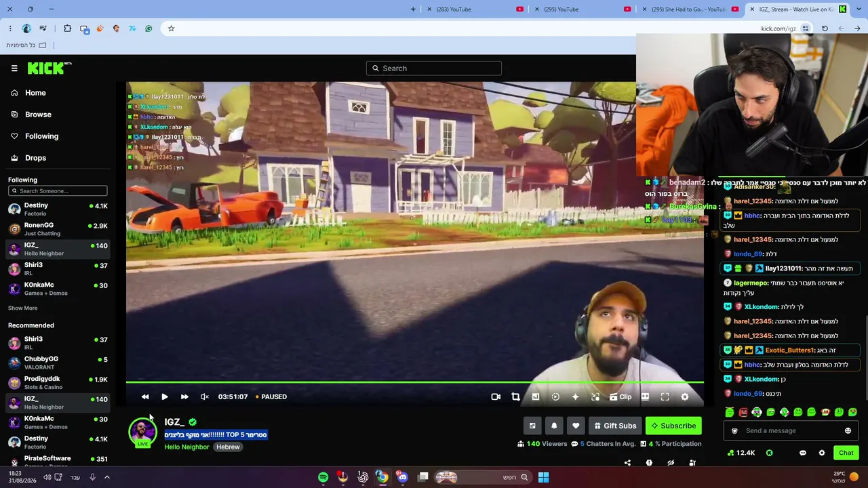Open PirateSoftware channel in Recommended
The width and height of the screenshot is (868, 488).
click(x=58, y=460)
